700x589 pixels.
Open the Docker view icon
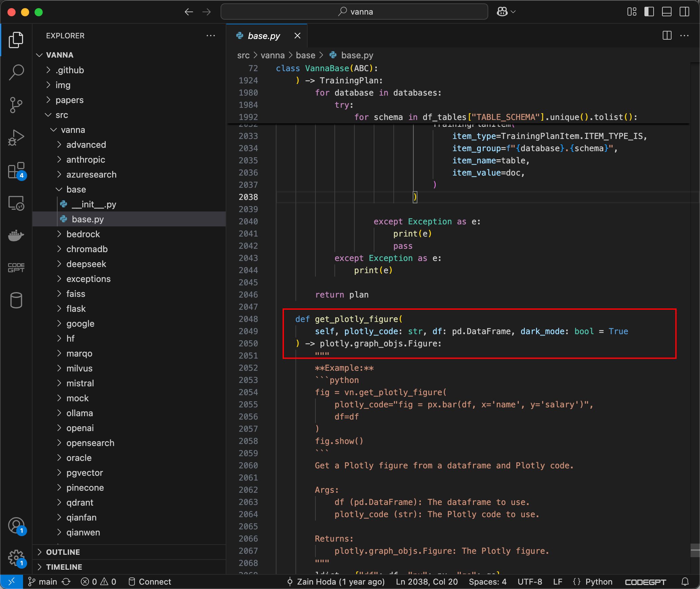pos(16,235)
